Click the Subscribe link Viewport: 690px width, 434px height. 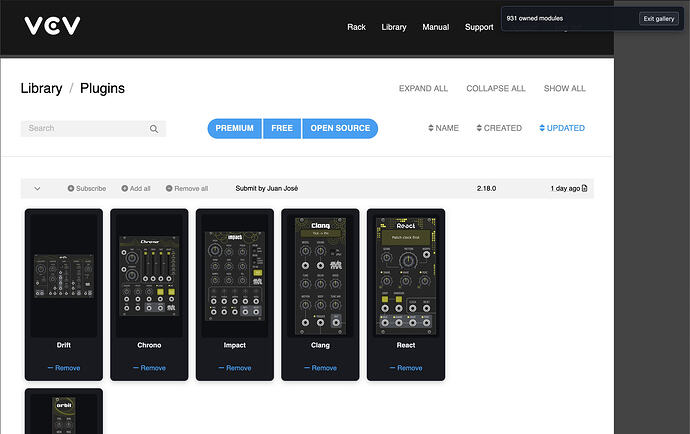coord(87,188)
